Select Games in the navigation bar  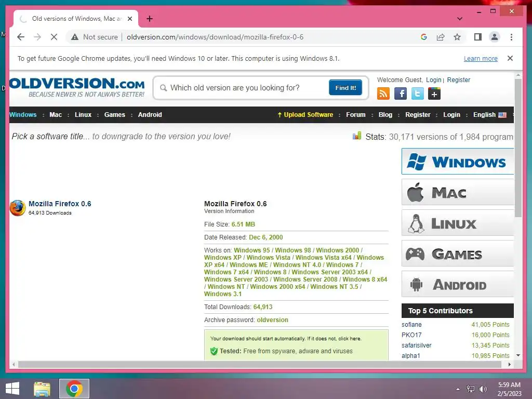click(x=115, y=115)
